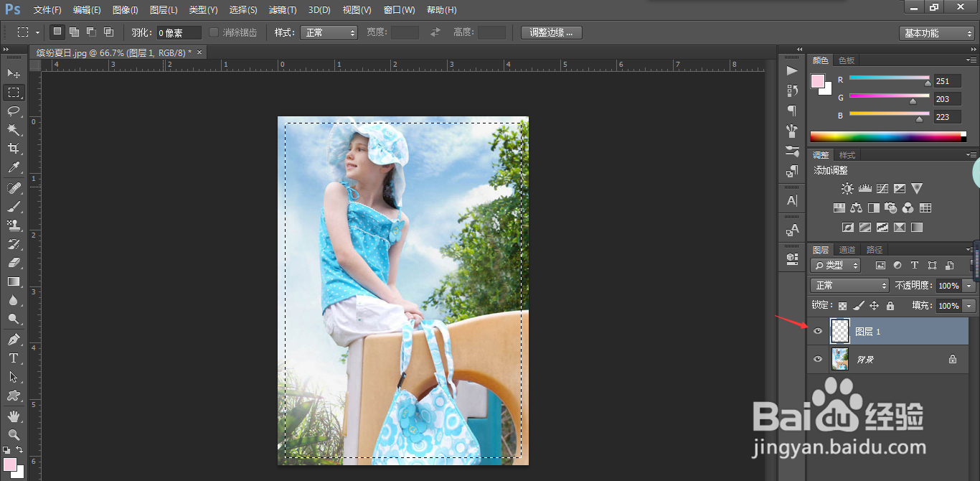Open the 填充 fill arrow

pyautogui.click(x=970, y=306)
